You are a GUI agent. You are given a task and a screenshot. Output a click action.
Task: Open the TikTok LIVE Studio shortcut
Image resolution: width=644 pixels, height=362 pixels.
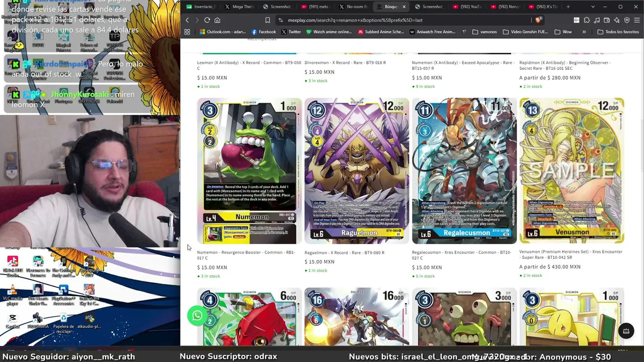pos(13,267)
